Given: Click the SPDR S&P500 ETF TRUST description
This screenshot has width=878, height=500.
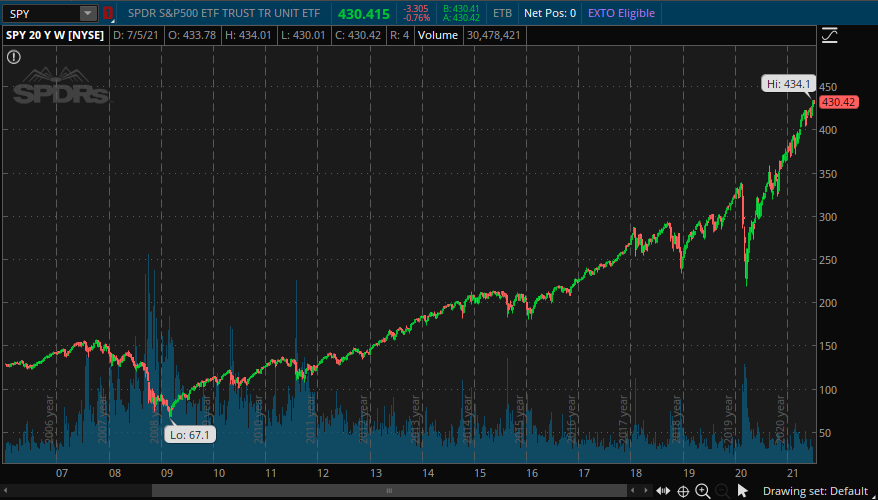Looking at the screenshot, I should (x=222, y=13).
